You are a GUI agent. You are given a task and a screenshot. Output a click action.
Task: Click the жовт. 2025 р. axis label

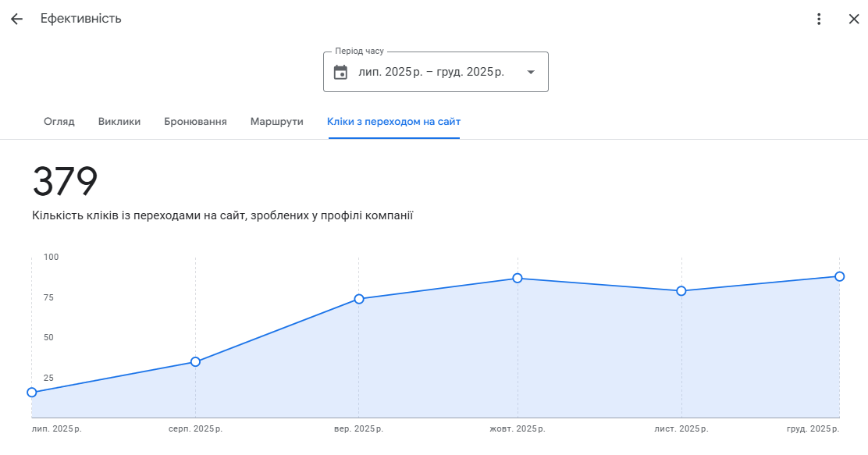(518, 429)
